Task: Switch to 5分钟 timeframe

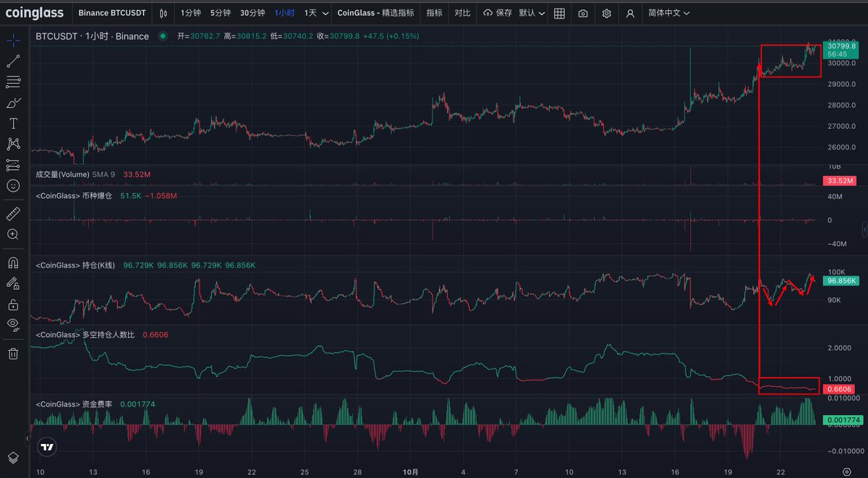Action: click(221, 13)
